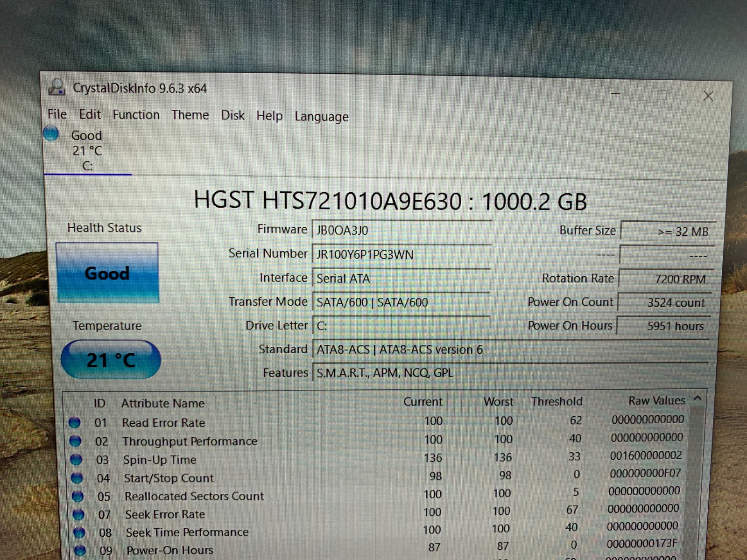Open the Function menu
747x560 pixels.
(136, 115)
